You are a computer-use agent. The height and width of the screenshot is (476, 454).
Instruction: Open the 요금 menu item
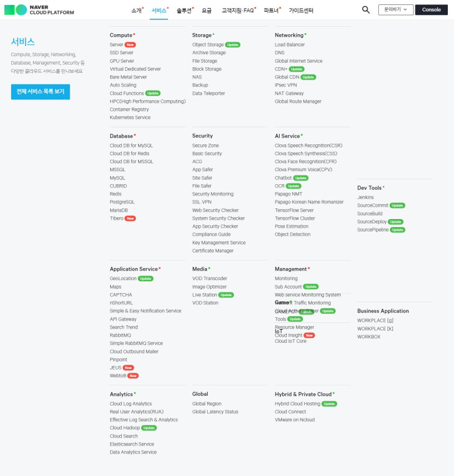(206, 11)
